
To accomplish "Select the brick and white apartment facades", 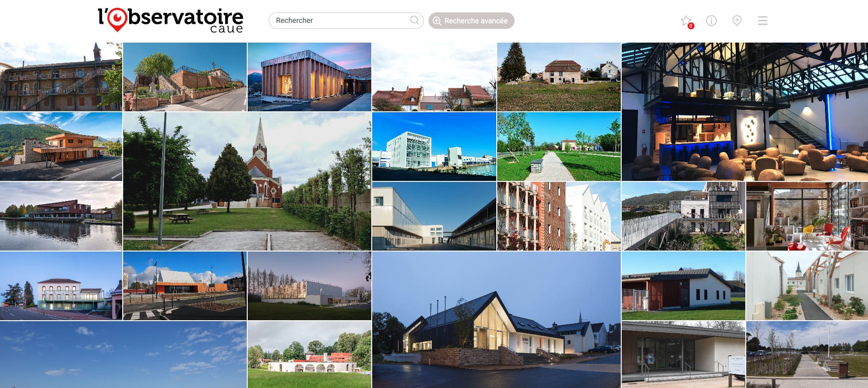I will (x=559, y=216).
